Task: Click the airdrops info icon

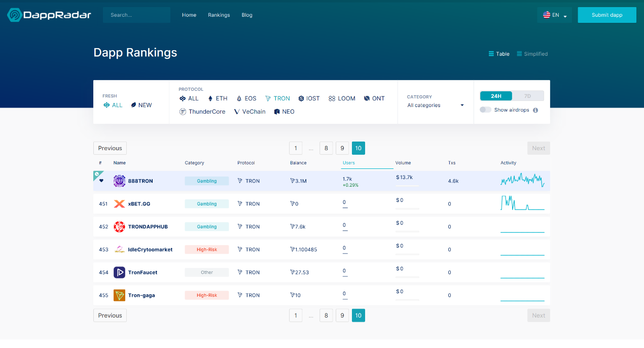Action: click(535, 110)
